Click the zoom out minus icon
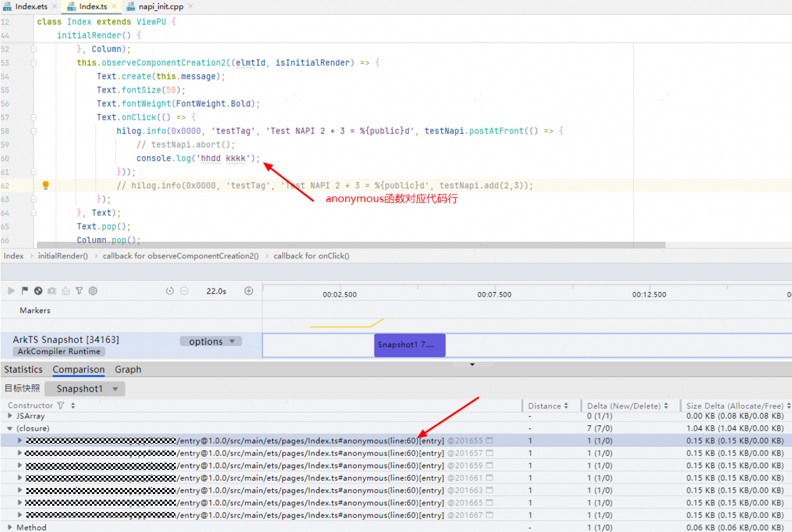Image resolution: width=792 pixels, height=532 pixels. 184,291
